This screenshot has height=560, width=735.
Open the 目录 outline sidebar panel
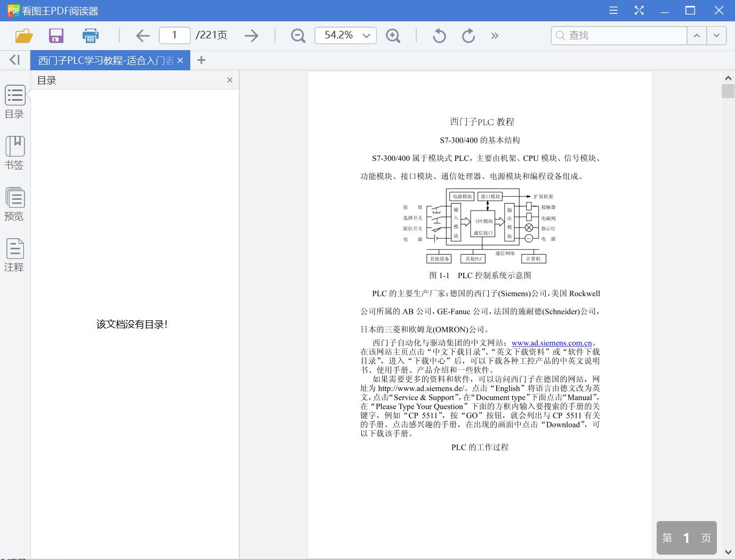14,102
